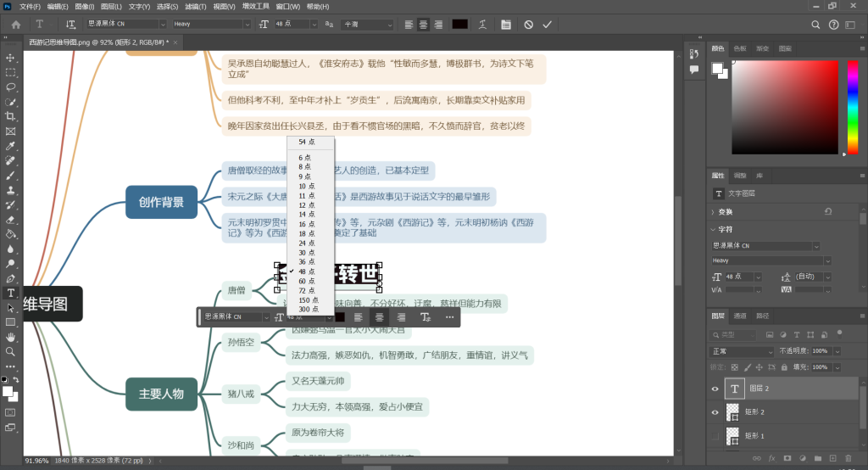The width and height of the screenshot is (868, 470).
Task: Select the Frame tool
Action: point(10,131)
